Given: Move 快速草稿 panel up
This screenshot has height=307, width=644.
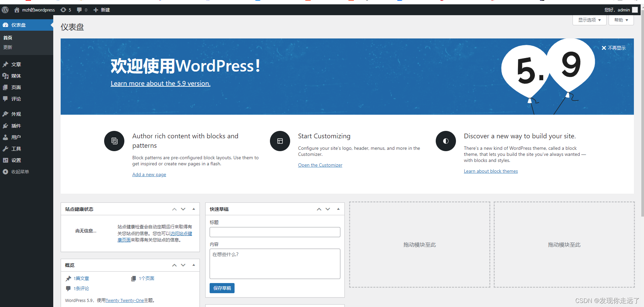Looking at the screenshot, I should [319, 209].
